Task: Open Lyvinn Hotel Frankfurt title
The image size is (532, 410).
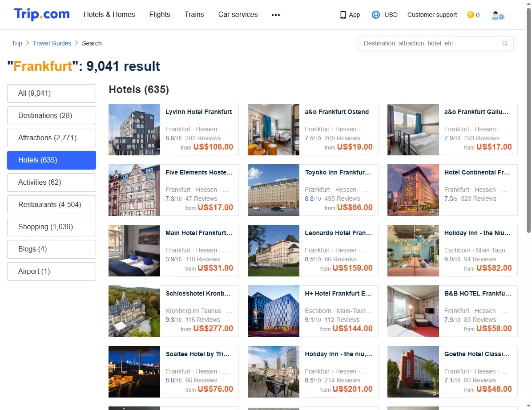Action: click(198, 112)
